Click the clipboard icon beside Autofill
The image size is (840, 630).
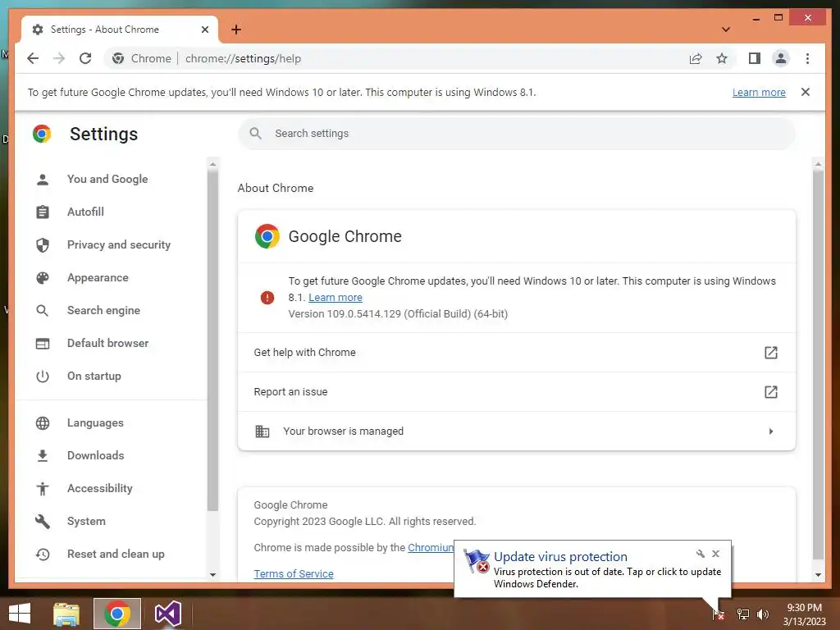43,212
